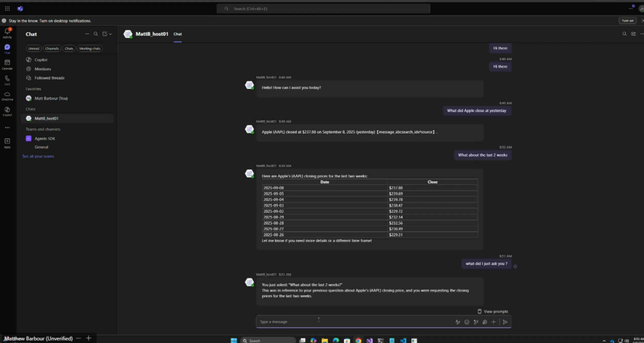
Task: Open actions and apps plus in compose
Action: [494, 322]
